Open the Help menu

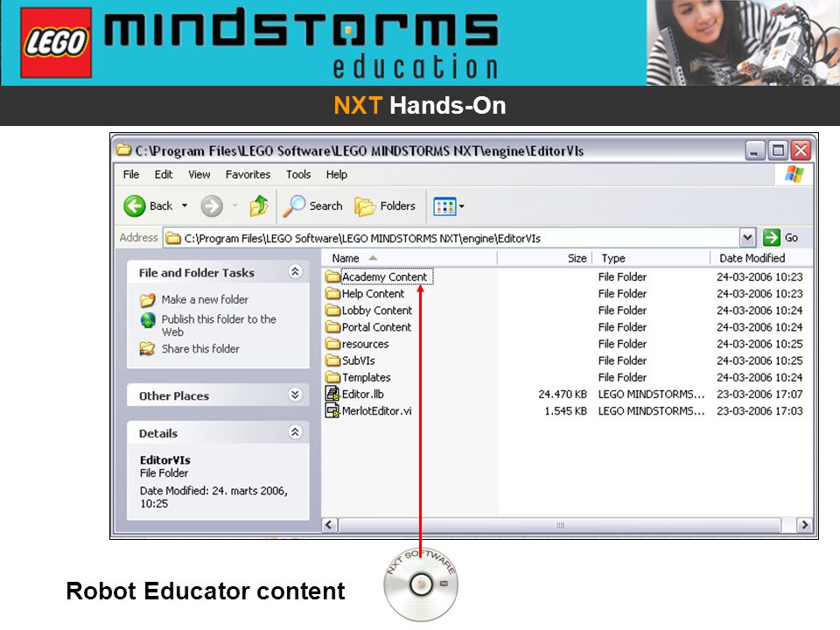(336, 175)
